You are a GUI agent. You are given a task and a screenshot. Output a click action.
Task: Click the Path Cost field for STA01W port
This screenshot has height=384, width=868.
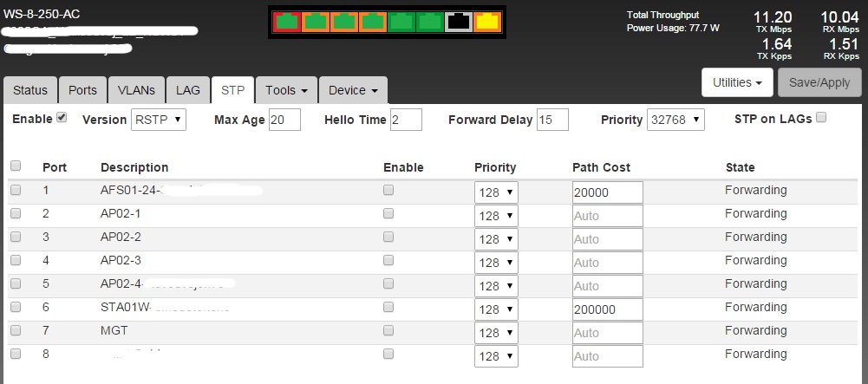607,309
